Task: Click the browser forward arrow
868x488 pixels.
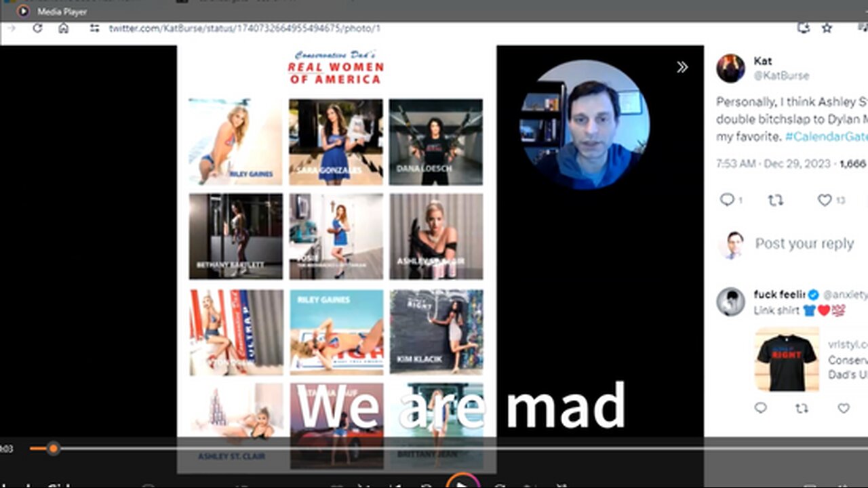Action: 12,28
